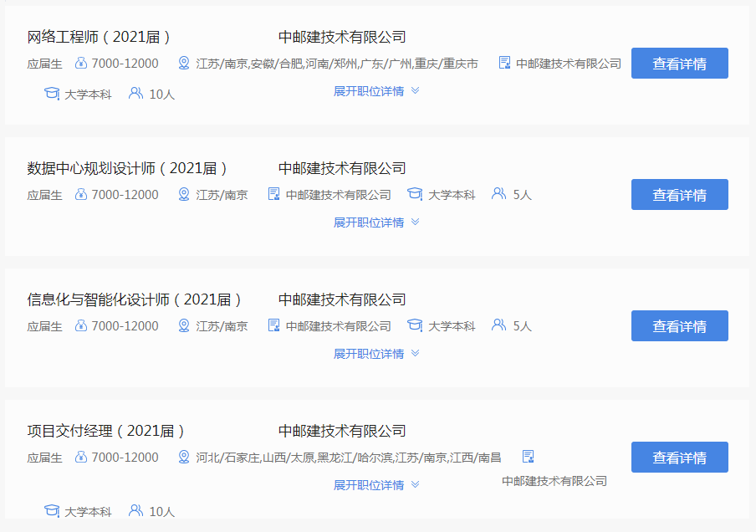Screen dimensions: 756x532
Task: Expand 展开职位详情 under 信息化与智能化设计师
Action: [376, 354]
